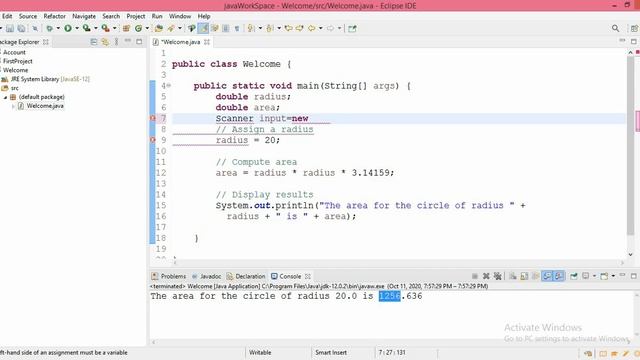Screen dimensions: 640x360
Task: Open the Refactor menu
Action: 55,16
